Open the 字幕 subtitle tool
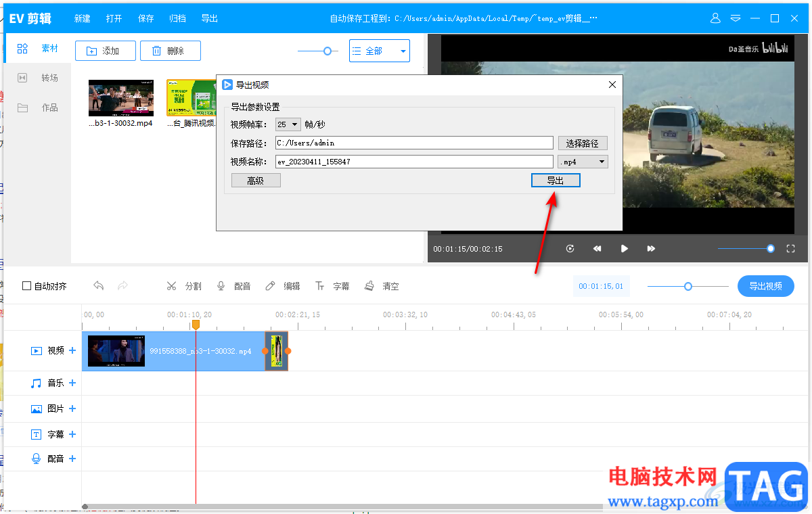812x514 pixels. [332, 286]
